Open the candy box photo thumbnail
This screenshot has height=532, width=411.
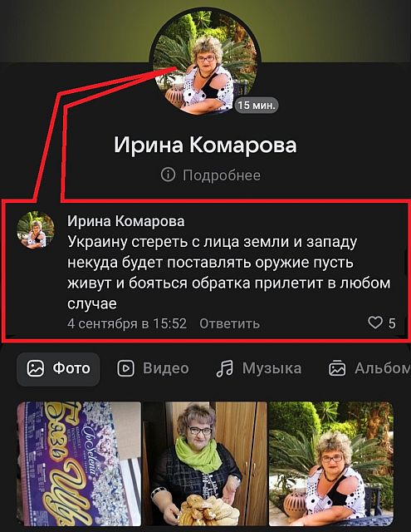[x=79, y=464]
